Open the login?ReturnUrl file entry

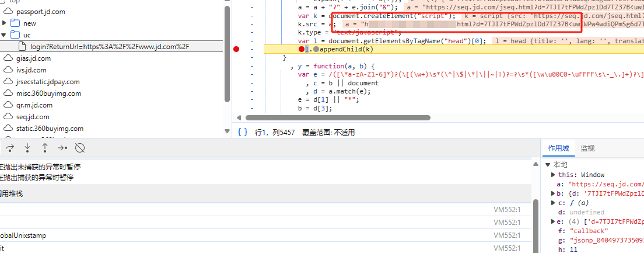pyautogui.click(x=110, y=47)
